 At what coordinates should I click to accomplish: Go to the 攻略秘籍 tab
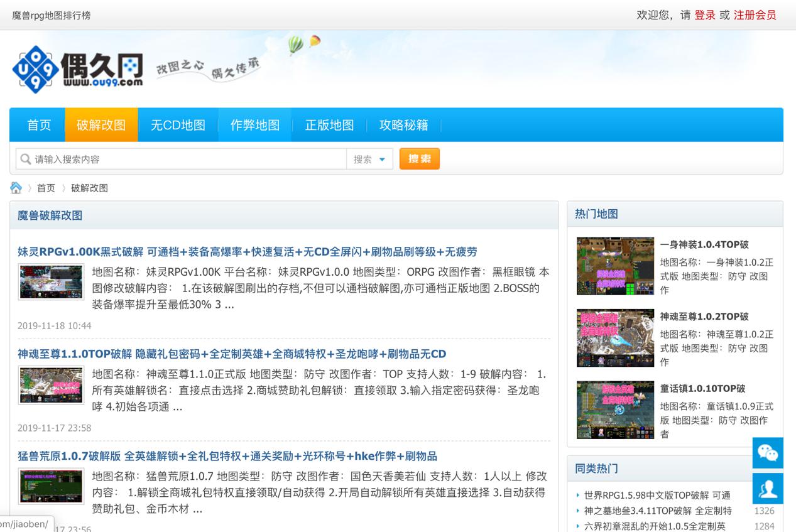[403, 125]
